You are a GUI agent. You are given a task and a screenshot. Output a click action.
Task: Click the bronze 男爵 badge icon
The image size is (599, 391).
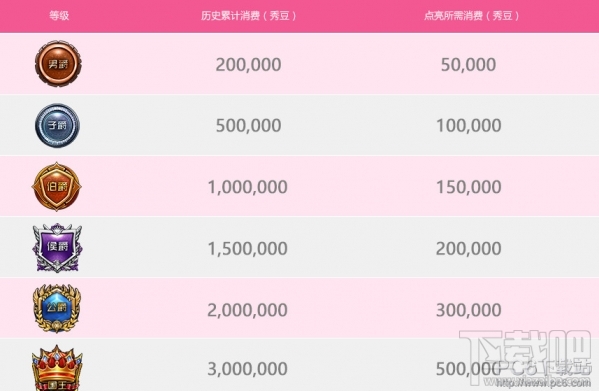[x=58, y=64]
